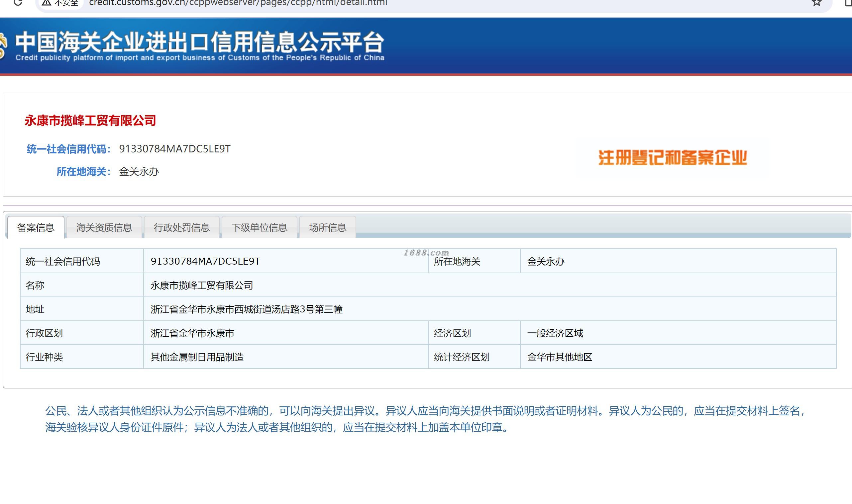Click the English subtitle in the blue banner
Screen dimensions: 852x504
pyautogui.click(x=200, y=57)
